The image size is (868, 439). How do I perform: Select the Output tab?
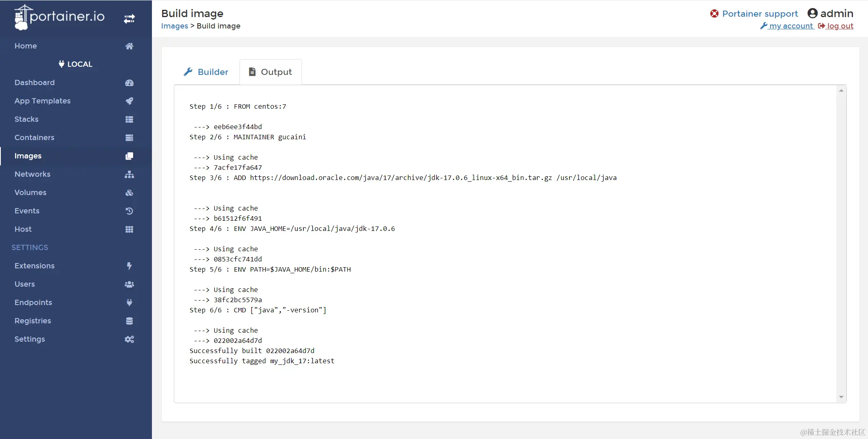click(270, 72)
